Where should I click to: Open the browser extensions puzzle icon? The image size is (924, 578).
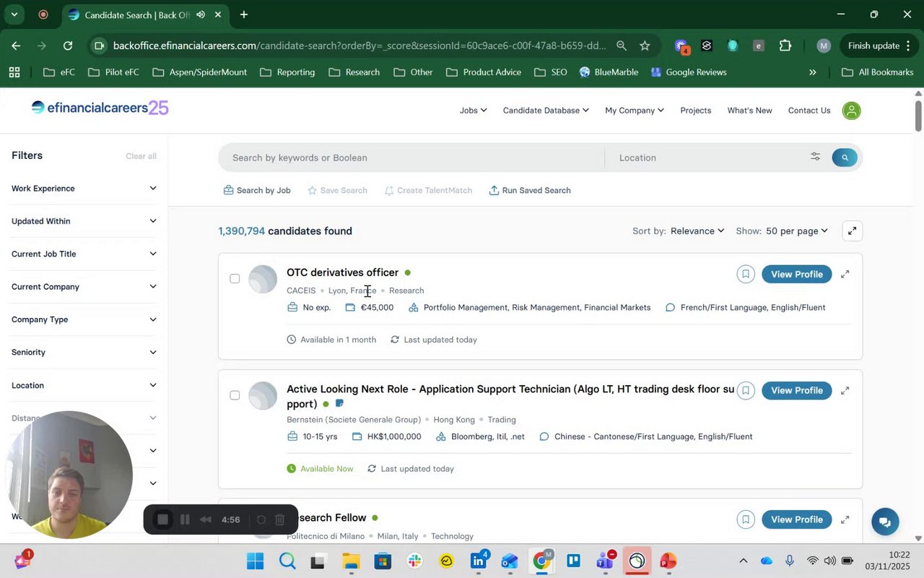tap(785, 46)
